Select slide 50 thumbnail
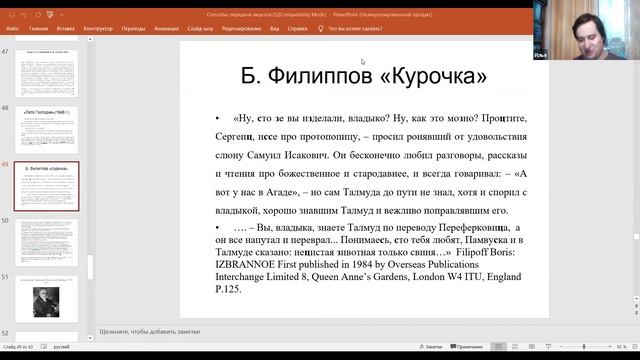 [47, 242]
